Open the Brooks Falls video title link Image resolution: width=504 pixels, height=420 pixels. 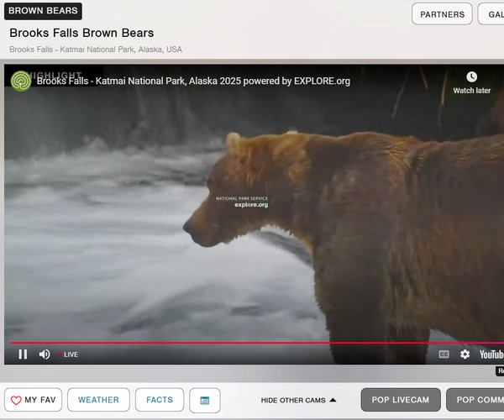tap(193, 81)
